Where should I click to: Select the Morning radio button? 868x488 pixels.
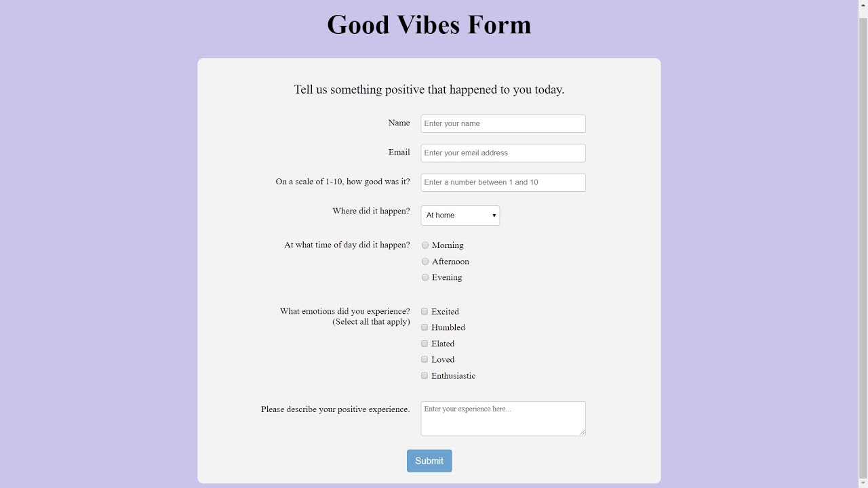(x=425, y=245)
